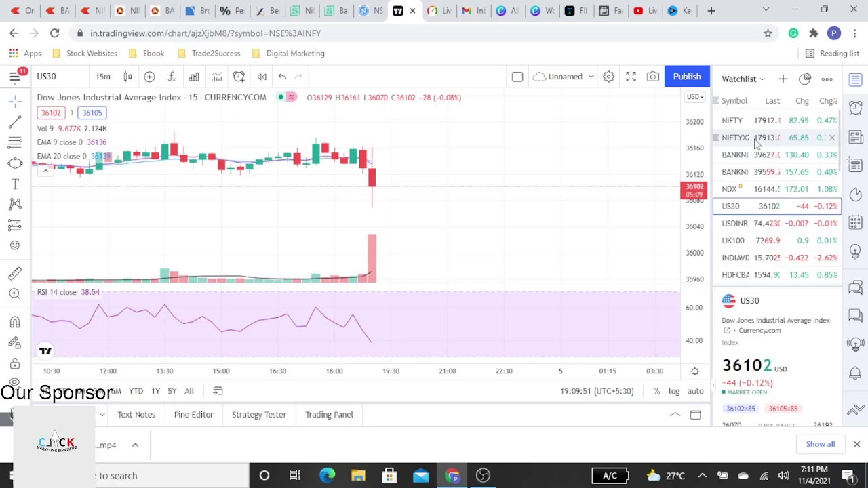Toggle log scale on price axis
This screenshot has width=868, height=488.
click(674, 391)
